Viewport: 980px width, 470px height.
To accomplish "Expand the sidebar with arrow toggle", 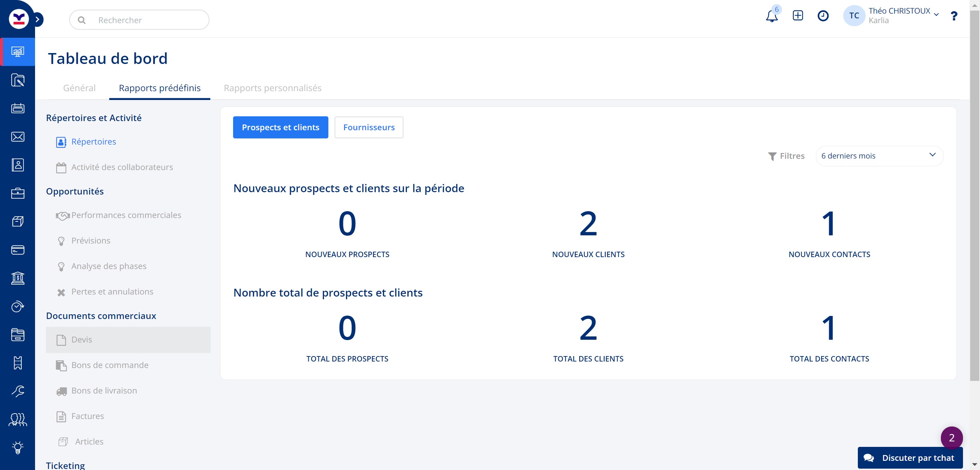I will (x=37, y=19).
